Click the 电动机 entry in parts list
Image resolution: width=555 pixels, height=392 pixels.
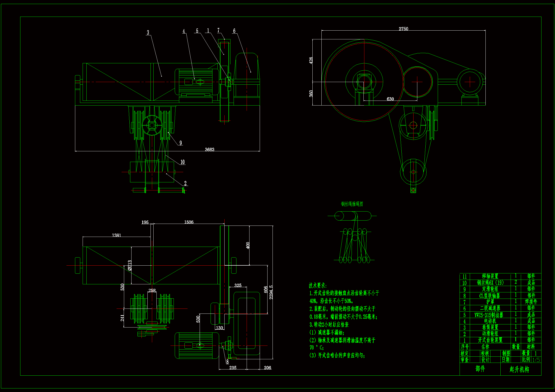pyautogui.click(x=490, y=321)
